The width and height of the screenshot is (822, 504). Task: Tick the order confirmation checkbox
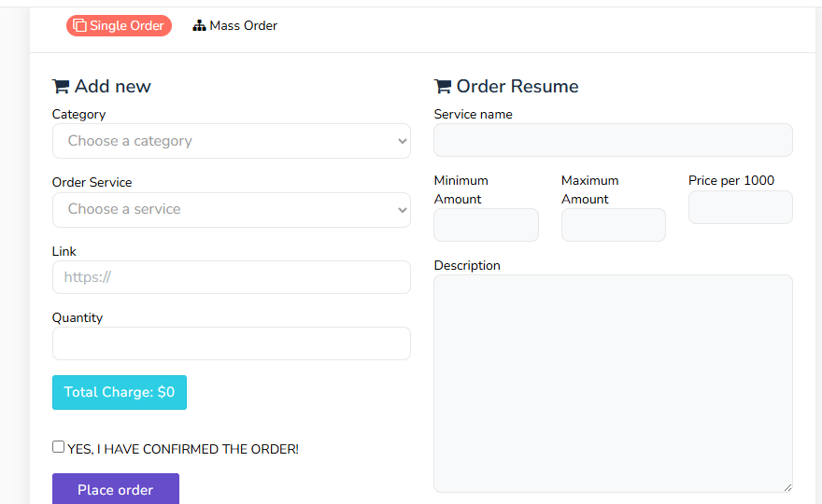[59, 447]
